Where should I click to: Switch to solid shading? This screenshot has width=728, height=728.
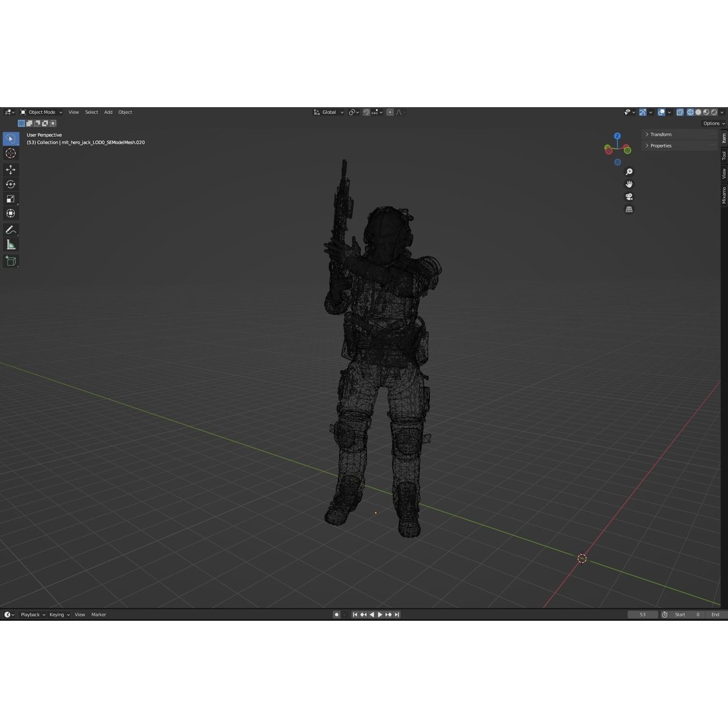(x=698, y=113)
